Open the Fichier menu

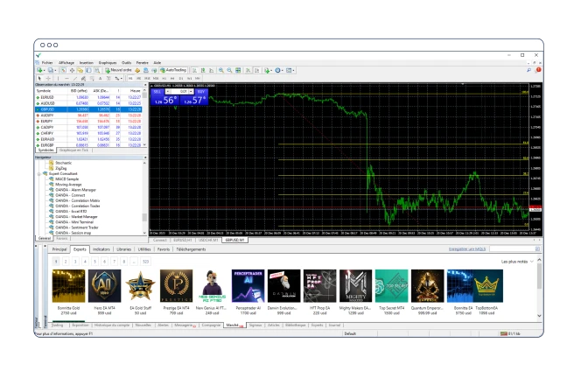pos(47,63)
